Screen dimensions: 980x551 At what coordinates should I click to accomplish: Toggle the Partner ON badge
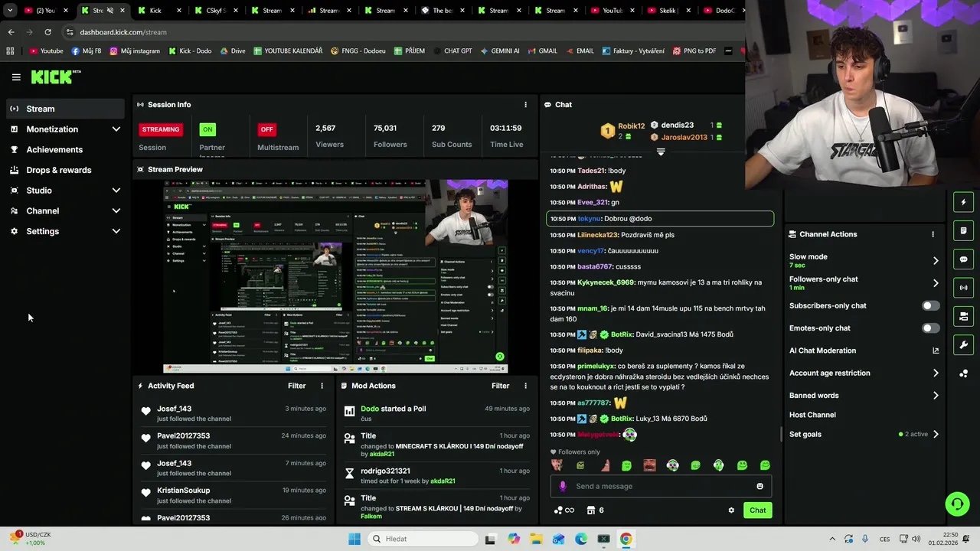(207, 129)
